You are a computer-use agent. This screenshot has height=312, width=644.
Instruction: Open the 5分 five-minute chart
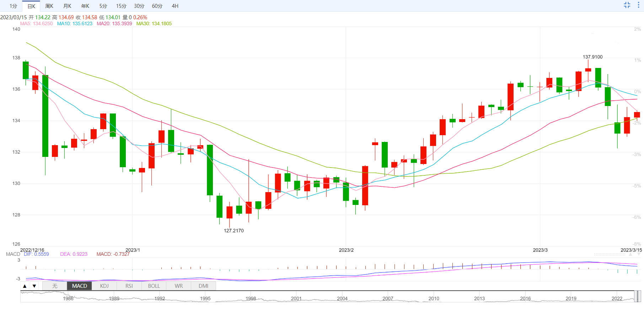[103, 6]
